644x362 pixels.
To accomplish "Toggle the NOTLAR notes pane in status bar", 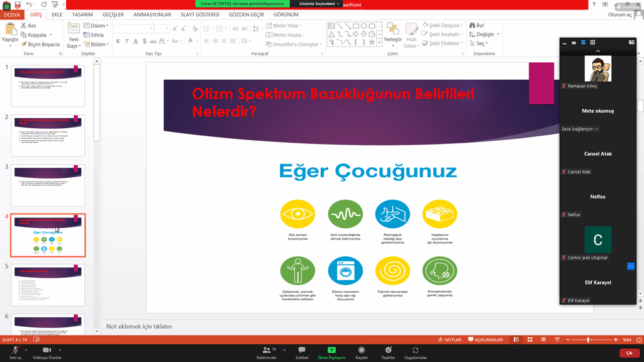I will pos(450,340).
